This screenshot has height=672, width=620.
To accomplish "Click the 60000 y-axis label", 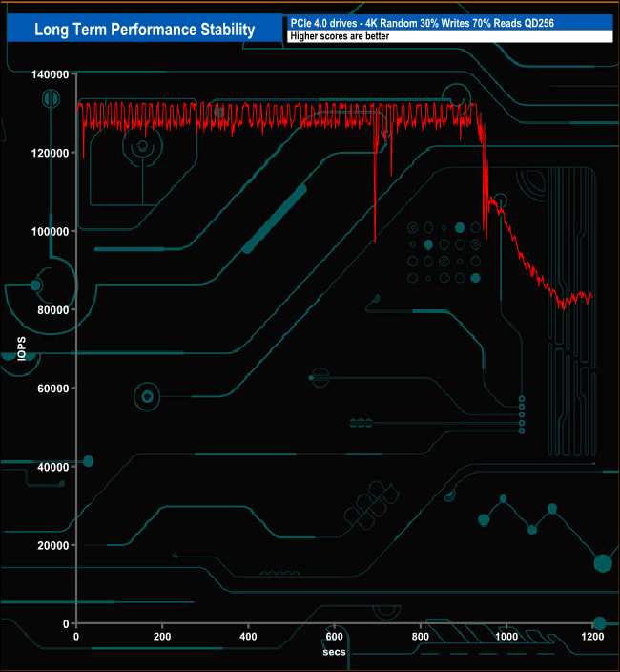I will tap(53, 388).
